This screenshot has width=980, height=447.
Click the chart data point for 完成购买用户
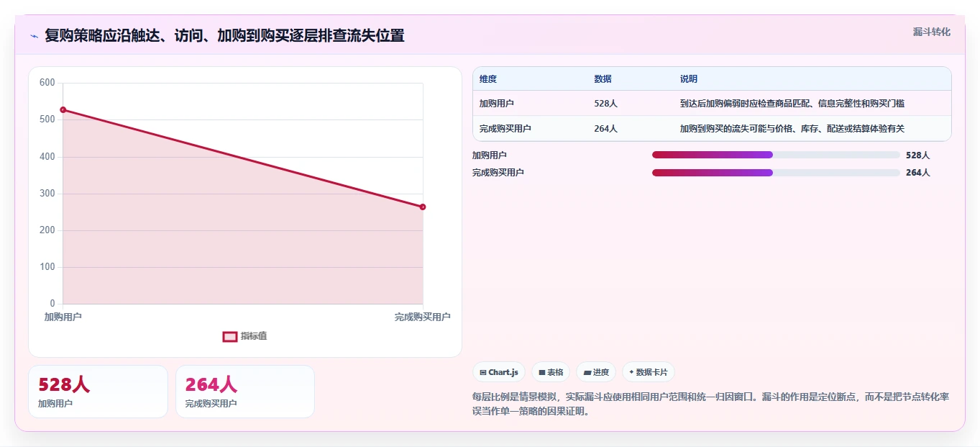(x=423, y=207)
